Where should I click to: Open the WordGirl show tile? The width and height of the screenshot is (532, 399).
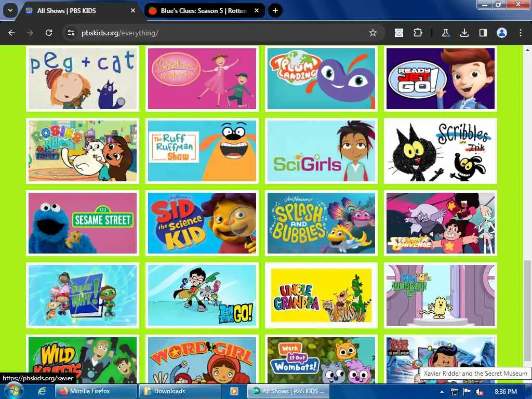click(202, 359)
